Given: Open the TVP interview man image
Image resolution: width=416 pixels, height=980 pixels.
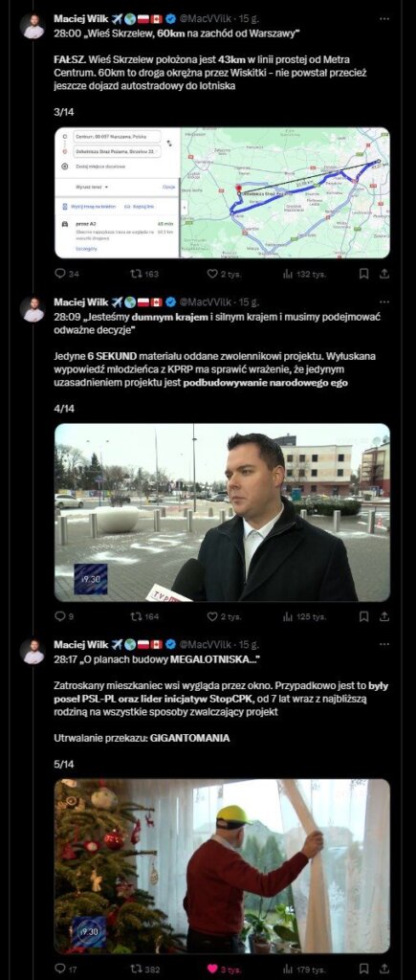Looking at the screenshot, I should click(x=223, y=513).
